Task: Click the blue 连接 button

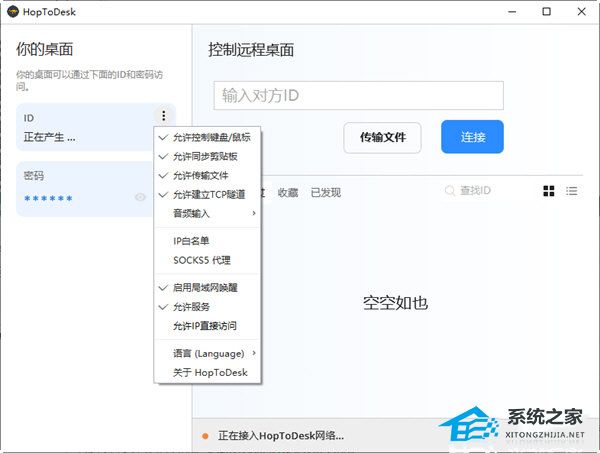Action: 472,137
